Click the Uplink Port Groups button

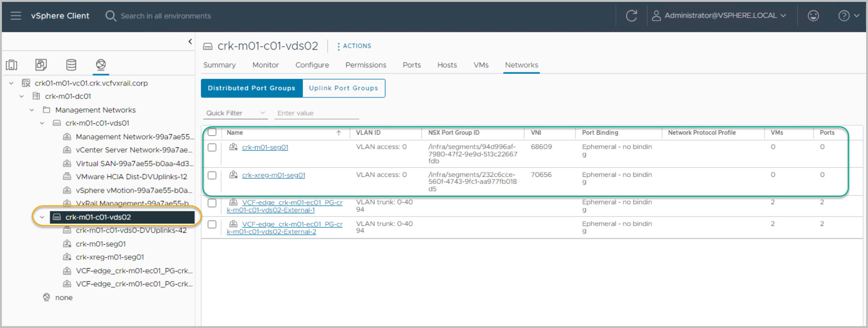click(343, 88)
